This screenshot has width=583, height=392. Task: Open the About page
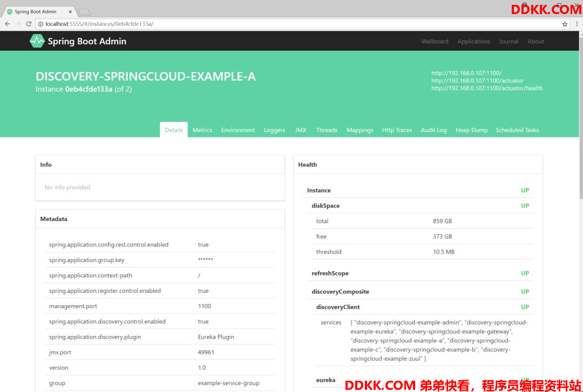536,41
